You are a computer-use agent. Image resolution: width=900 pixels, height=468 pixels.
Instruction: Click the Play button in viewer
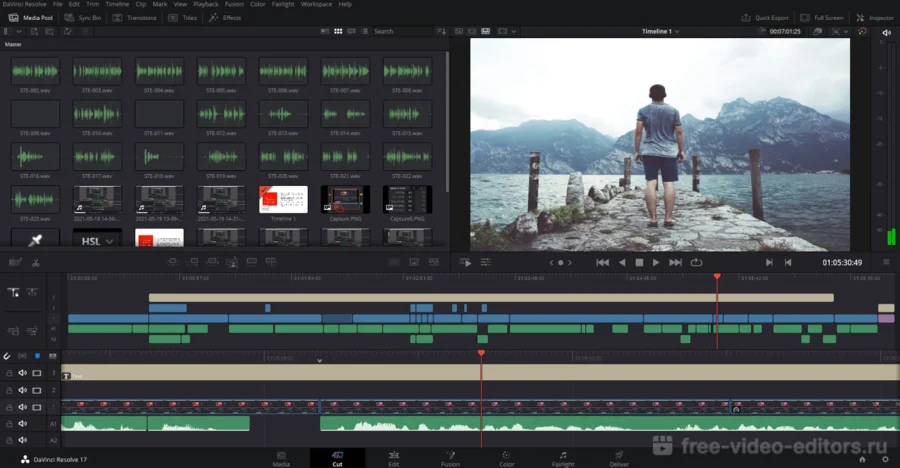tap(655, 262)
